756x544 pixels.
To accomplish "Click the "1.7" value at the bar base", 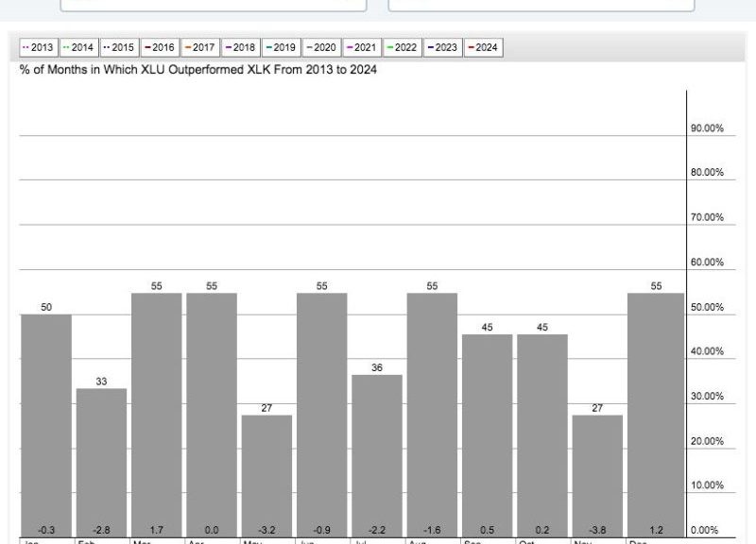I will 157,531.
